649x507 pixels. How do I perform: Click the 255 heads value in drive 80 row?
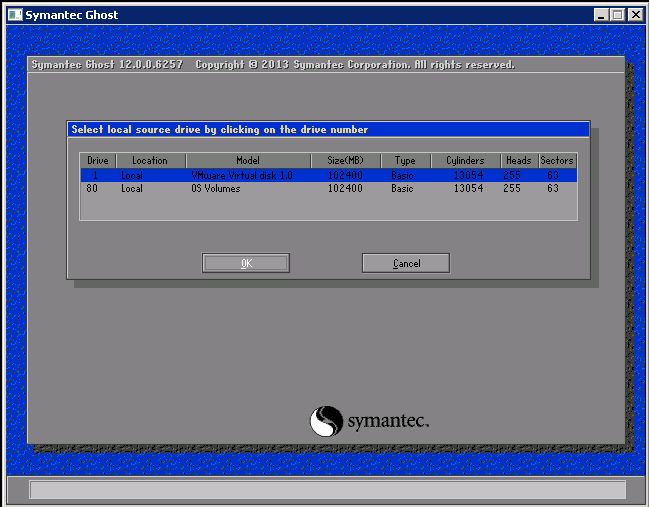pyautogui.click(x=512, y=188)
